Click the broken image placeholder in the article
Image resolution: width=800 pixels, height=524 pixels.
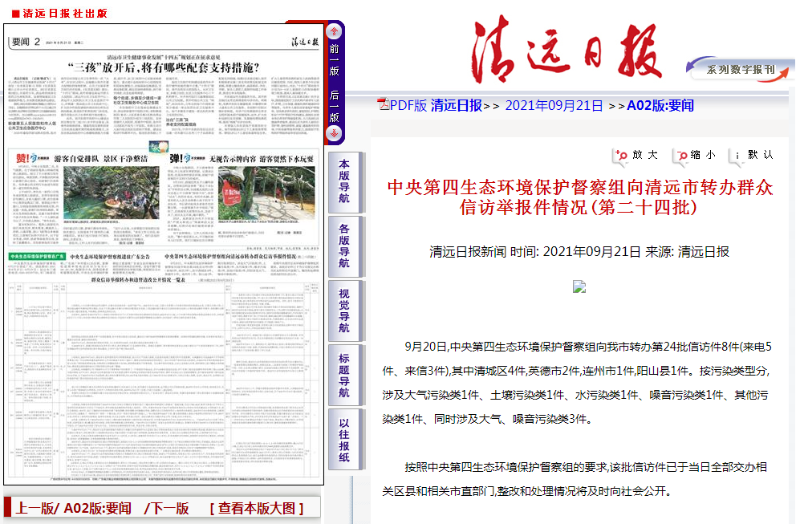[578, 286]
